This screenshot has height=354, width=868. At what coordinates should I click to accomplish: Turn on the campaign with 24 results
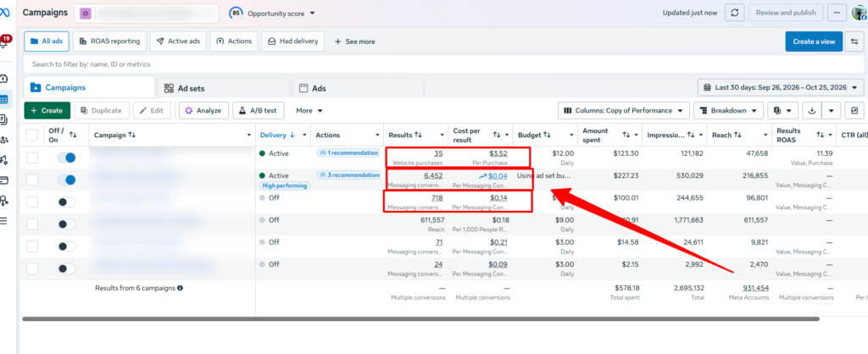66,268
